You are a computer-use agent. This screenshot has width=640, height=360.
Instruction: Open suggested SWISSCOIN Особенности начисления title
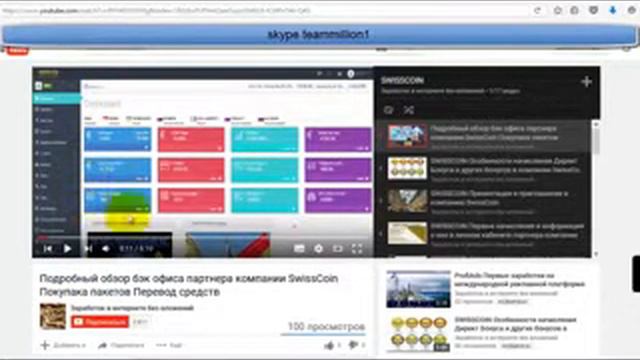516,324
